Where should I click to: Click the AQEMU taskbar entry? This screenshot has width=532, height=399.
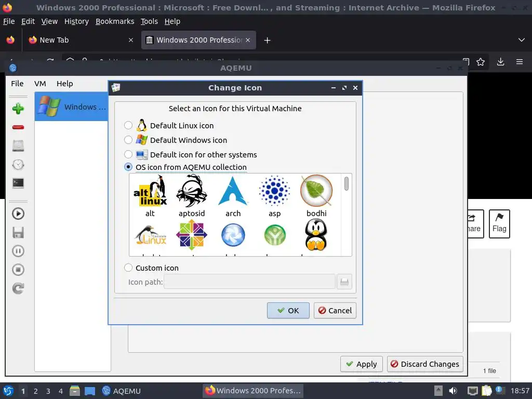pyautogui.click(x=122, y=391)
